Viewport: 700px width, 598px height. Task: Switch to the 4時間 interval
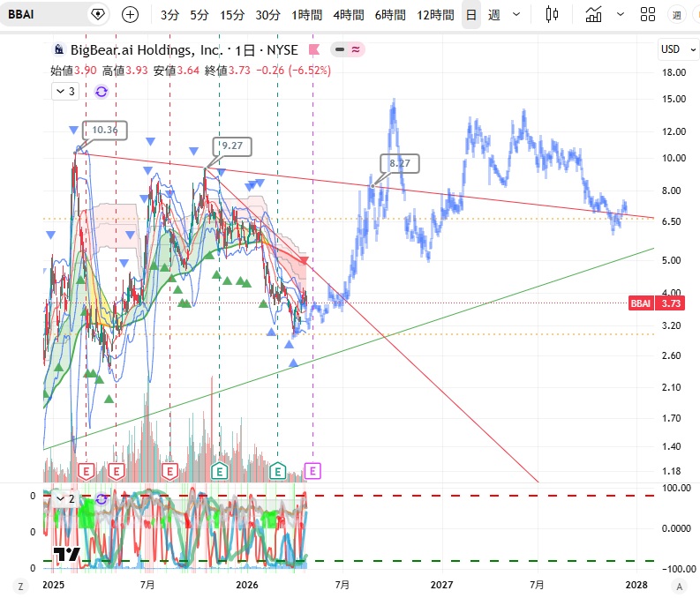348,15
